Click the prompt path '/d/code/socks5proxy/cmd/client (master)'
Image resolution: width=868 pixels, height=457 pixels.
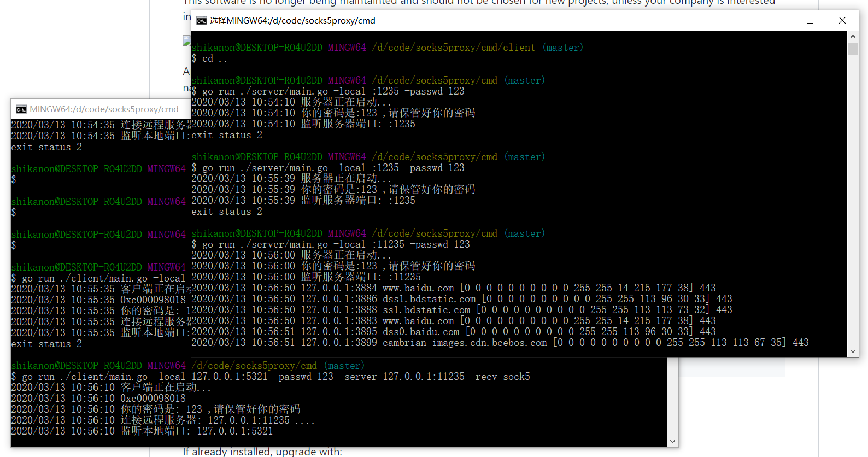click(478, 48)
